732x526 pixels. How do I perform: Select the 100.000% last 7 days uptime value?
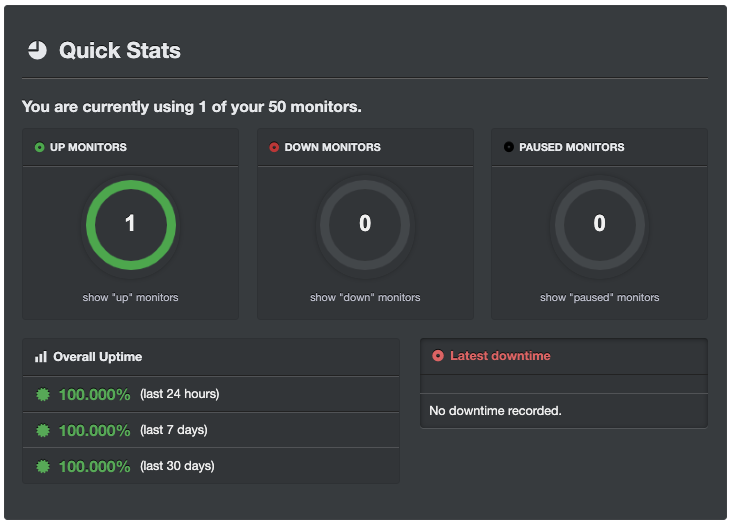(94, 430)
